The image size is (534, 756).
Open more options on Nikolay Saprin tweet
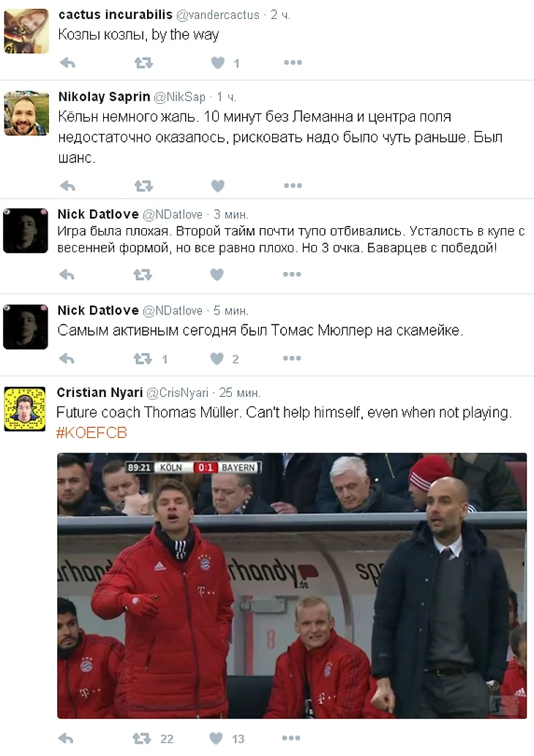tap(293, 186)
